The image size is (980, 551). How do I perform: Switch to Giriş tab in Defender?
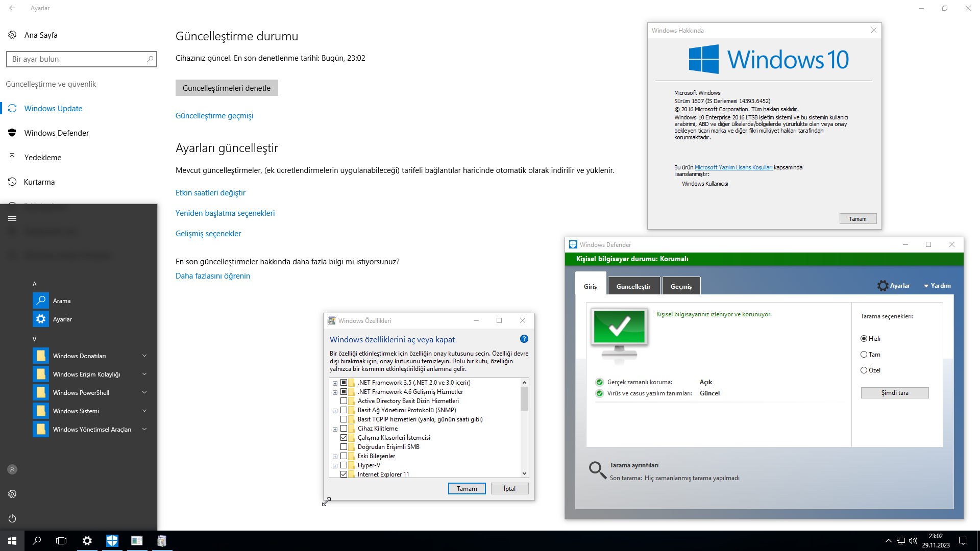tap(591, 286)
